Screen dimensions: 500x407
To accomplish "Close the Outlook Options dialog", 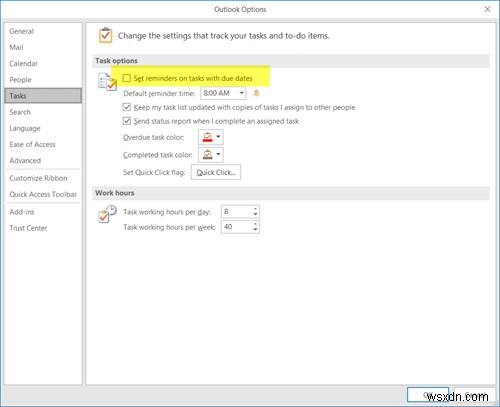I will 487,9.
